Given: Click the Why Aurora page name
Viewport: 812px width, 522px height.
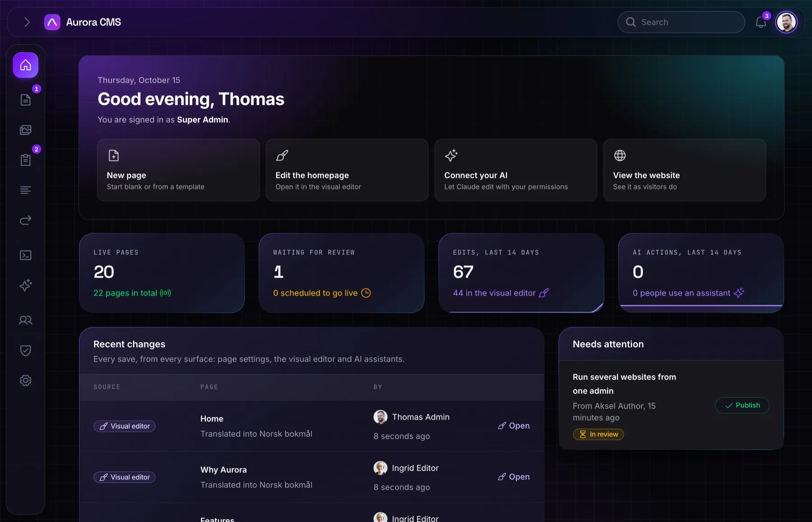Looking at the screenshot, I should tap(223, 470).
